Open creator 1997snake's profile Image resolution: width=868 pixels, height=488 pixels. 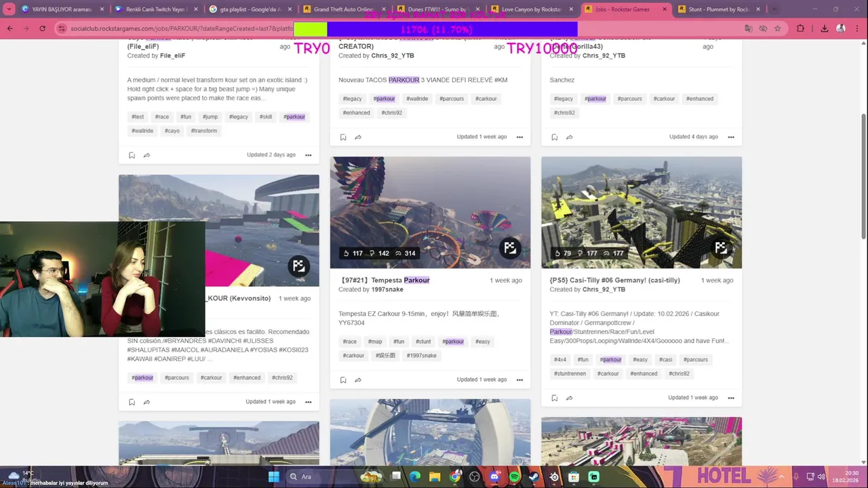387,289
